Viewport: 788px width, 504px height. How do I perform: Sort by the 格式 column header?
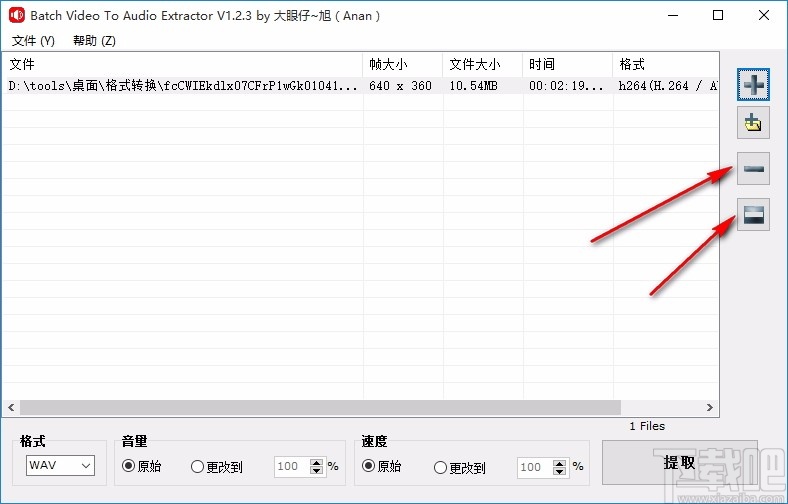pos(665,64)
